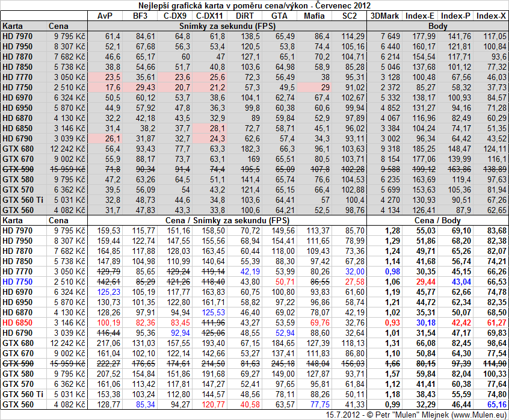This screenshot has width=509, height=420.
Task: Select the AvP column header
Action: tap(105, 16)
